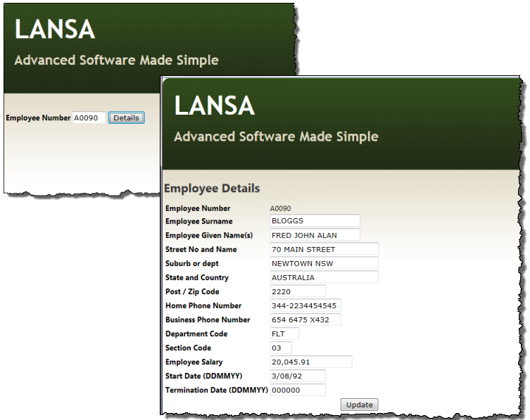Click the LANSA title in the back window

pos(55,29)
